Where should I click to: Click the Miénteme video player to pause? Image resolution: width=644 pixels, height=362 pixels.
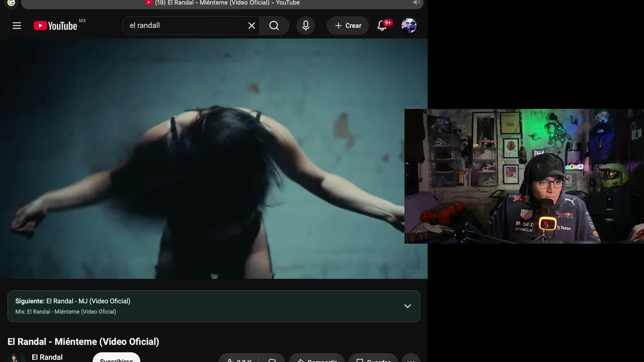(214, 159)
